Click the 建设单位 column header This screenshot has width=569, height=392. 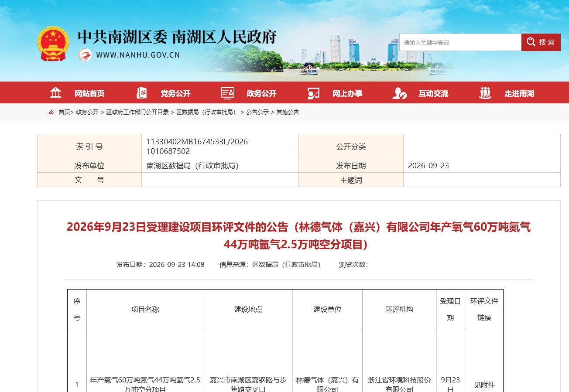pyautogui.click(x=328, y=309)
